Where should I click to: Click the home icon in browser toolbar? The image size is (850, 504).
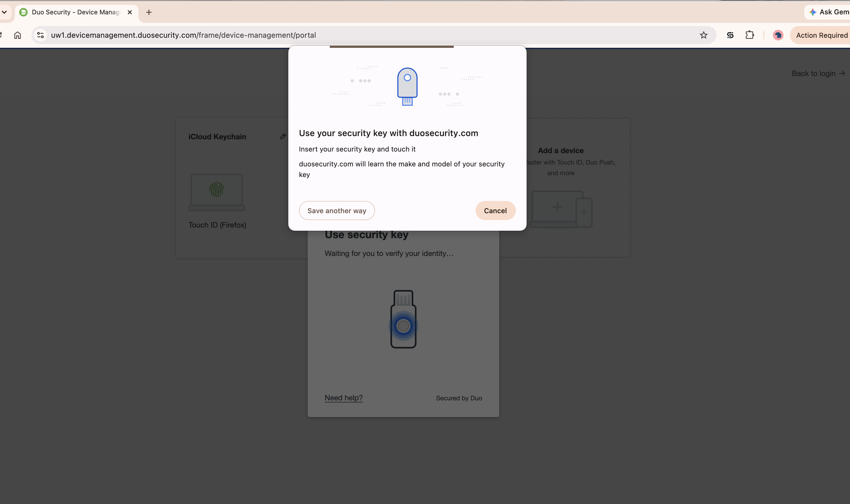pos(18,35)
